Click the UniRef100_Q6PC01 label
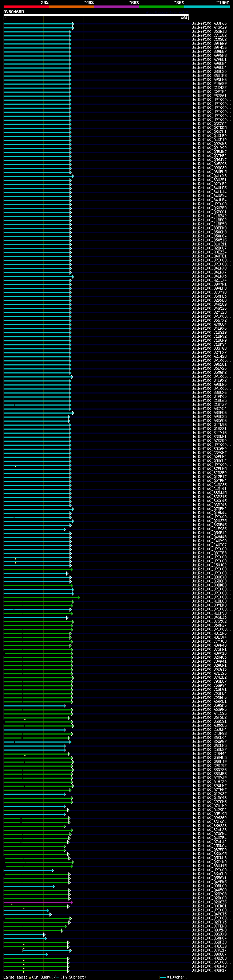 [209, 212]
